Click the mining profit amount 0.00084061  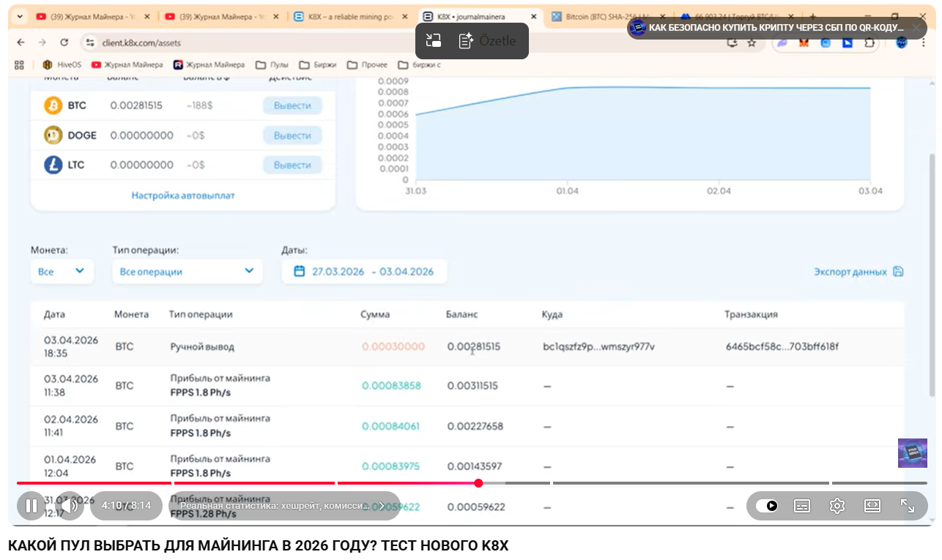[x=391, y=426]
